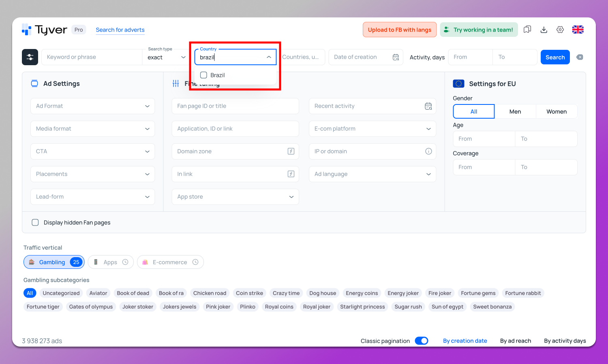Click Upload to FB with langs button

coord(399,30)
